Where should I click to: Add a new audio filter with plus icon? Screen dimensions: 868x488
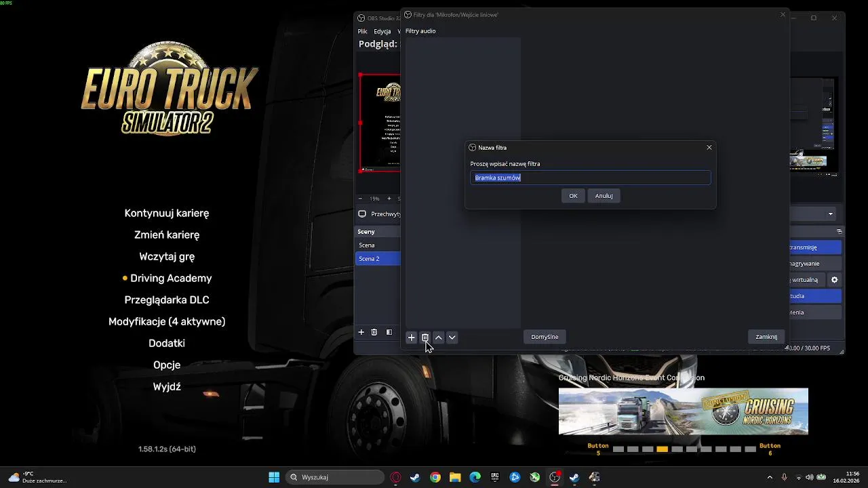pyautogui.click(x=411, y=338)
